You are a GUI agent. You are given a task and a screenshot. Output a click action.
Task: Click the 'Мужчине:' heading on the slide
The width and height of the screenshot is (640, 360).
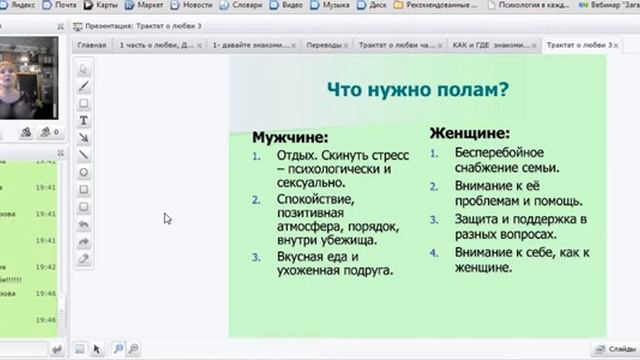point(290,138)
